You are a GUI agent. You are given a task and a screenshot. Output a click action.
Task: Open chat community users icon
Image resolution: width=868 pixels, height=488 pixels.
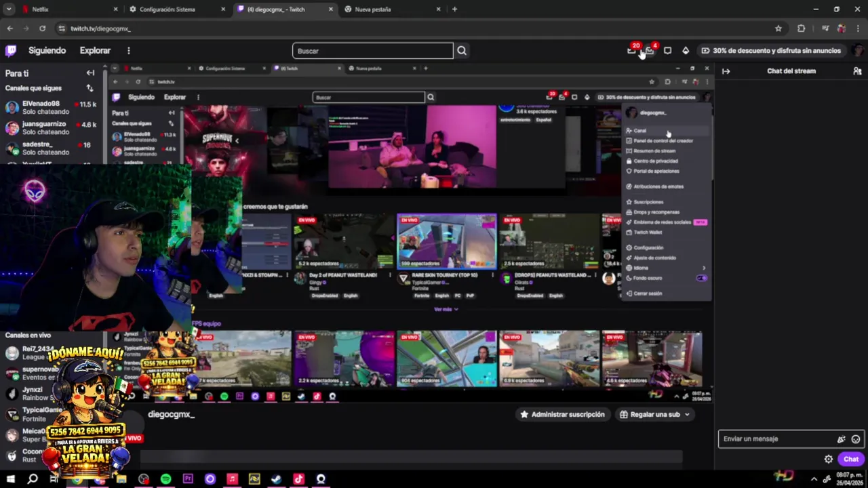tap(857, 71)
